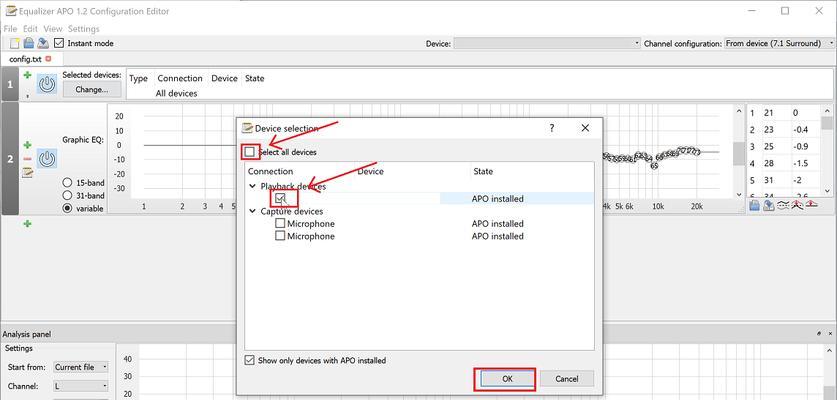Confirm device selection with OK
The image size is (837, 400).
(507, 379)
